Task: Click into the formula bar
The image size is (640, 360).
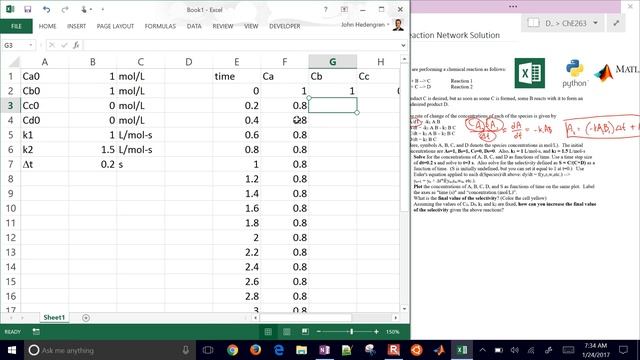Action: [241, 45]
